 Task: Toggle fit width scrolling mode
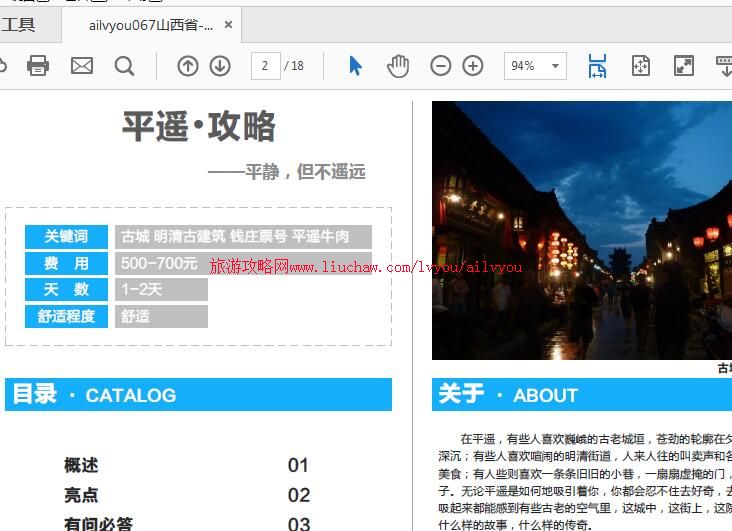[x=597, y=66]
